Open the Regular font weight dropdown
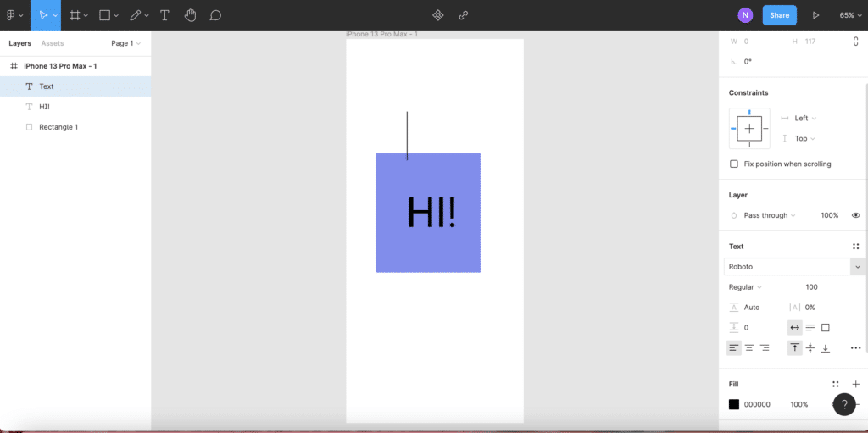This screenshot has height=433, width=868. point(745,286)
